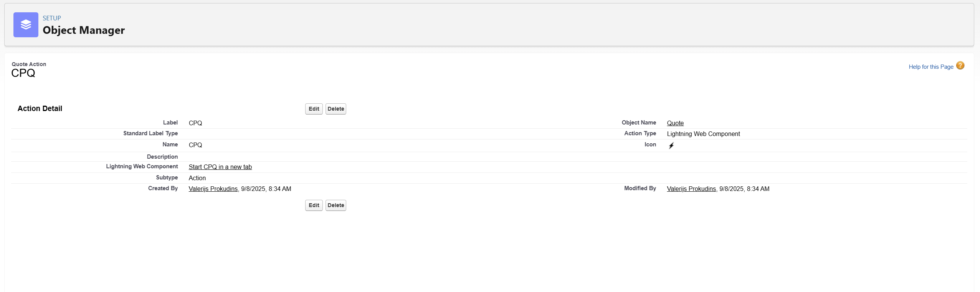980x292 pixels.
Task: Select the Lightning Web Component action type value
Action: tap(703, 134)
